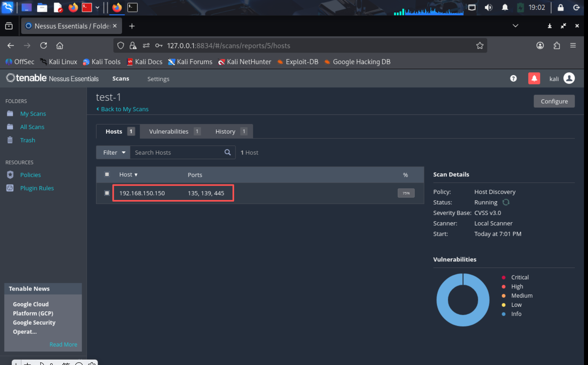Check the box for host 192.168.150.150
Screen dimensions: 588x365
pyautogui.click(x=107, y=193)
